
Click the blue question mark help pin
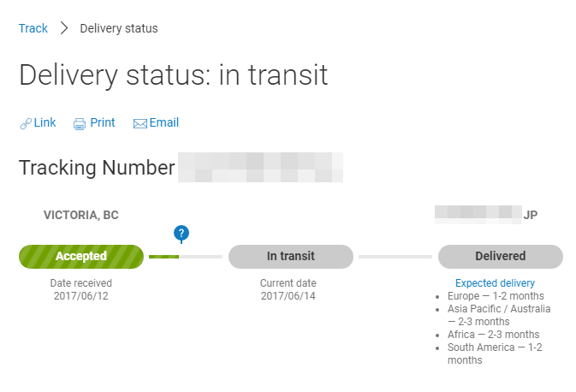181,234
